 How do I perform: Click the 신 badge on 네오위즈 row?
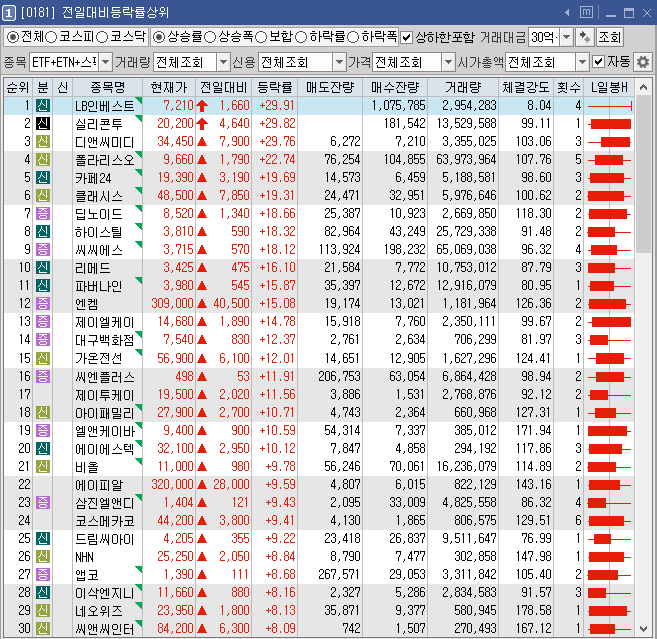pos(43,611)
